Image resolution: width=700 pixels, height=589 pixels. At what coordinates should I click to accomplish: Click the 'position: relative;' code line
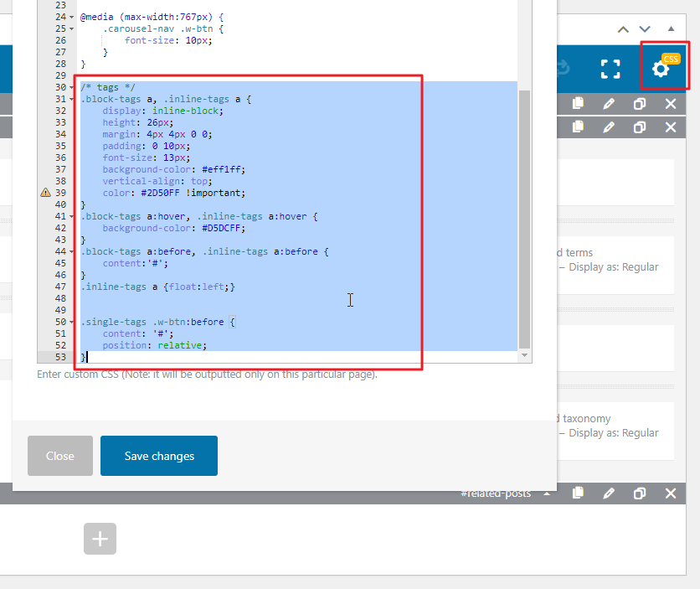[x=154, y=345]
